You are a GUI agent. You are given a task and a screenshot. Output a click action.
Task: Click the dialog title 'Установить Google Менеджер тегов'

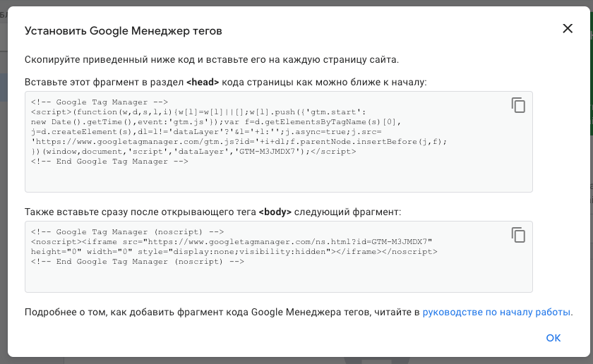click(x=123, y=31)
